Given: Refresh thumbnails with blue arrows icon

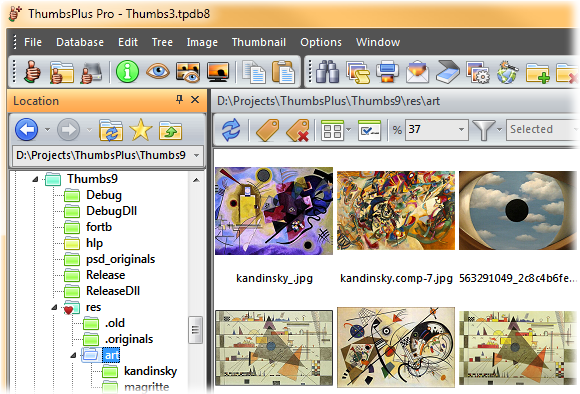Looking at the screenshot, I should pos(231,130).
